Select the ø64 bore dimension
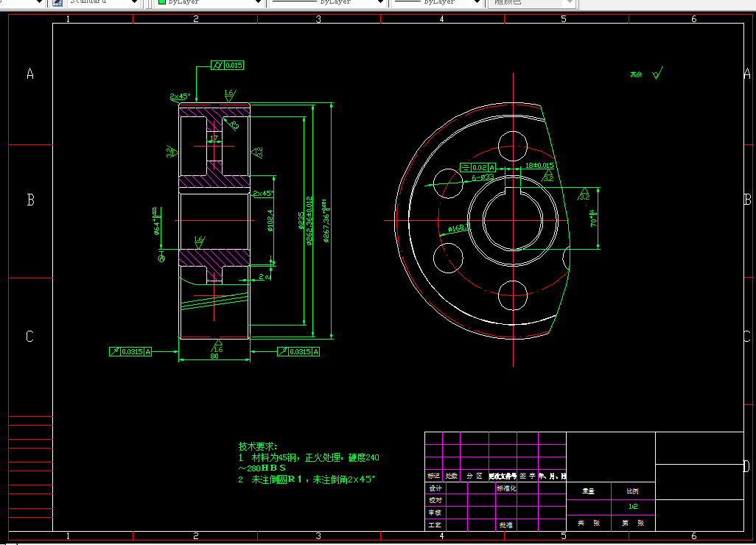 point(156,221)
